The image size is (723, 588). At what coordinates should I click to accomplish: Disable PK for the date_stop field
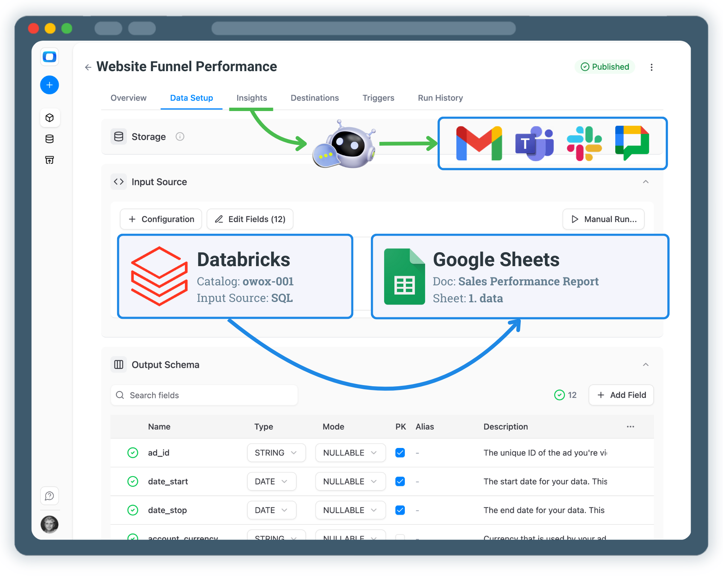click(x=400, y=510)
